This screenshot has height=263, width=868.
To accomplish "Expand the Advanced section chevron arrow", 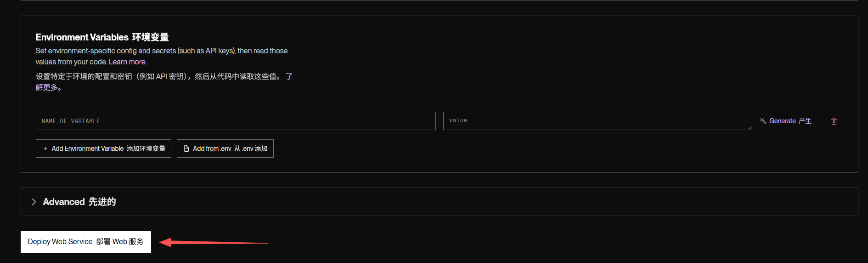I will [x=34, y=202].
